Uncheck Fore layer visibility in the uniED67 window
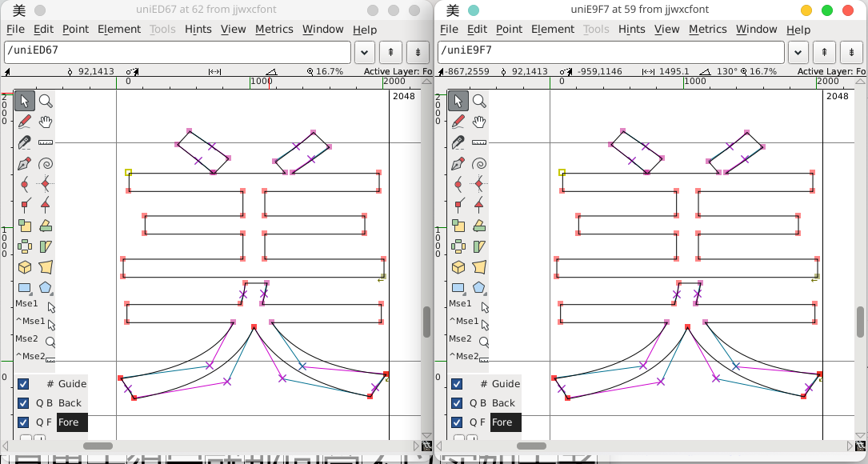 pyautogui.click(x=23, y=422)
